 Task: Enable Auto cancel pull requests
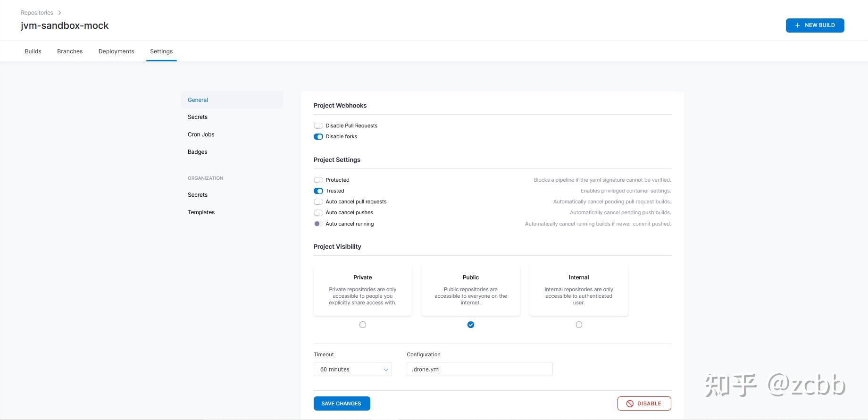pos(318,202)
